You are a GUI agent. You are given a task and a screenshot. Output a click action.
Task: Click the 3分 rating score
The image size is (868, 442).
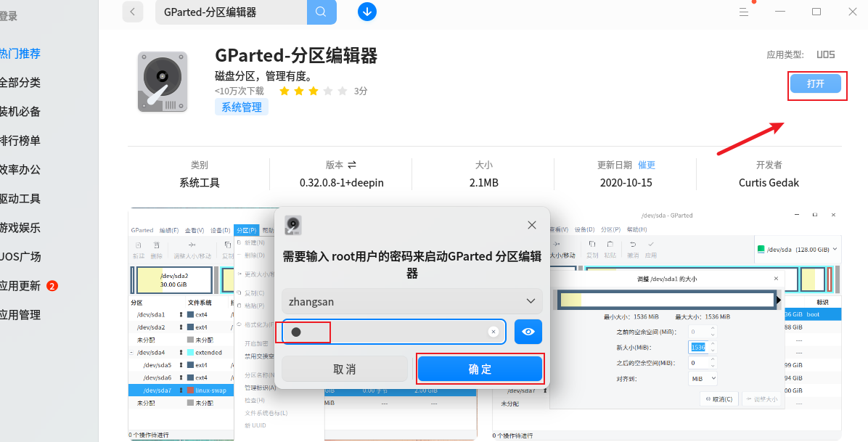(x=361, y=91)
